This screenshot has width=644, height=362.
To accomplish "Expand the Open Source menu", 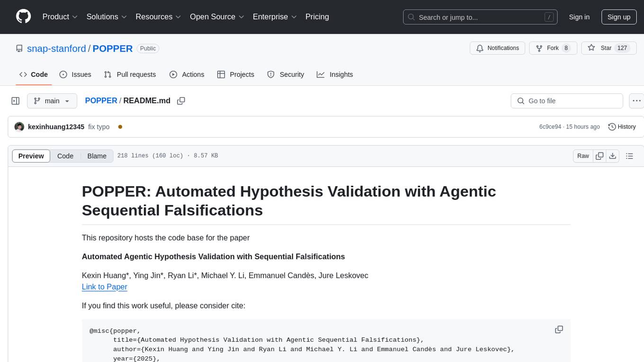I will 217,17.
